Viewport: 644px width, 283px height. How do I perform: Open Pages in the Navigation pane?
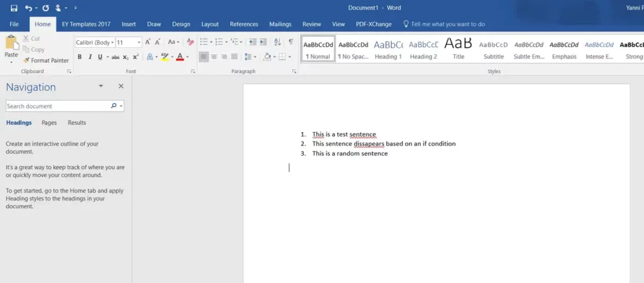click(x=49, y=123)
